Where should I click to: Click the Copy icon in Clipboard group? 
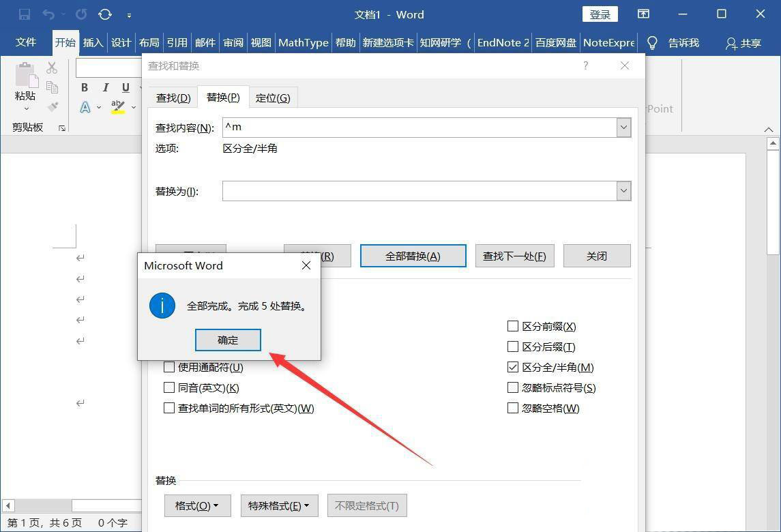click(53, 87)
